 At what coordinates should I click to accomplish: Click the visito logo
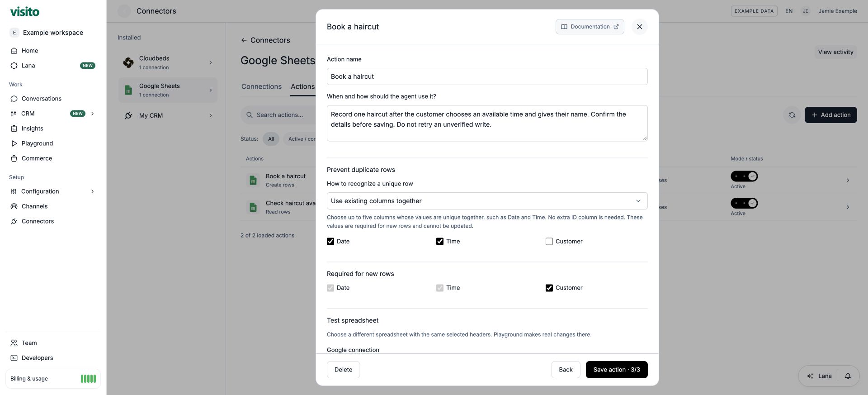[x=25, y=11]
